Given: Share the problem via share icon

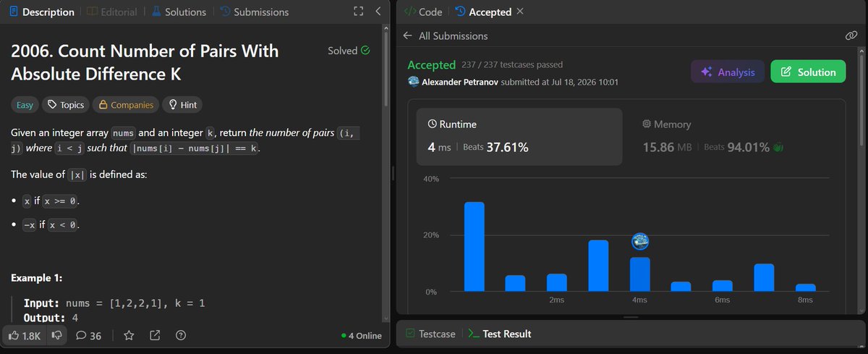Looking at the screenshot, I should pyautogui.click(x=155, y=335).
